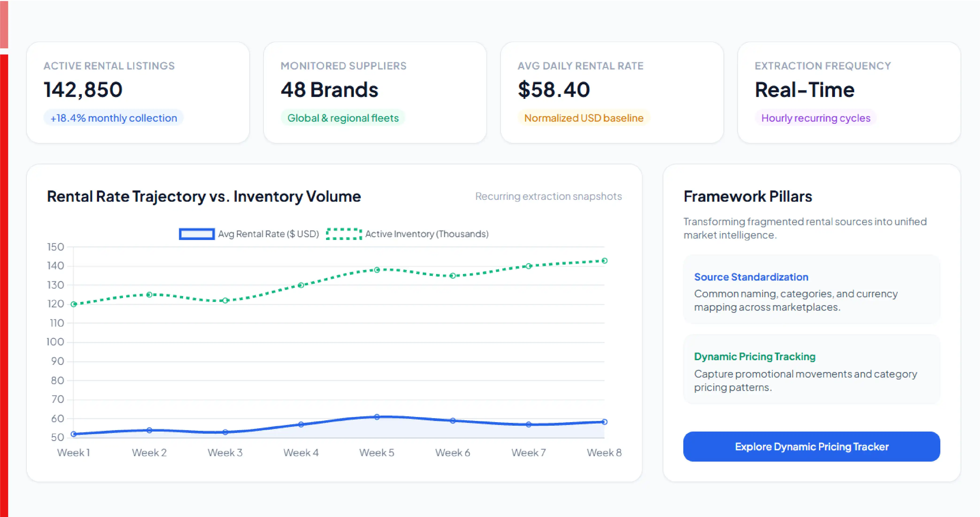The height and width of the screenshot is (517, 980).
Task: Click the 'Framework Pillars' heading
Action: [748, 196]
